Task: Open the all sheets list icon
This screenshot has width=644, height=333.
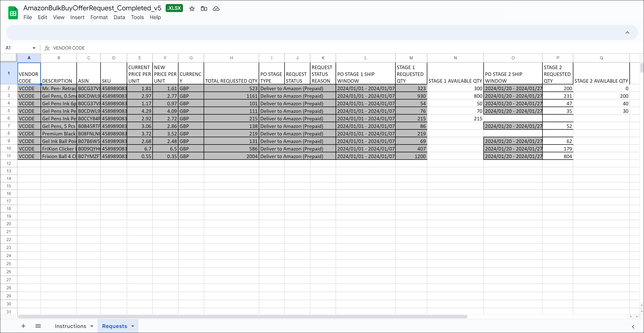Action: (x=38, y=326)
